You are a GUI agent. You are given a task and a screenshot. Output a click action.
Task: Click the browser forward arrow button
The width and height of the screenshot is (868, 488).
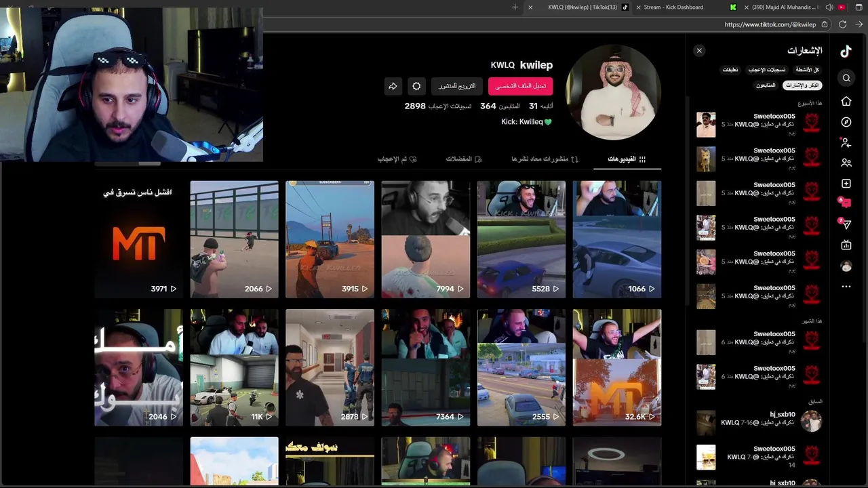tap(859, 24)
